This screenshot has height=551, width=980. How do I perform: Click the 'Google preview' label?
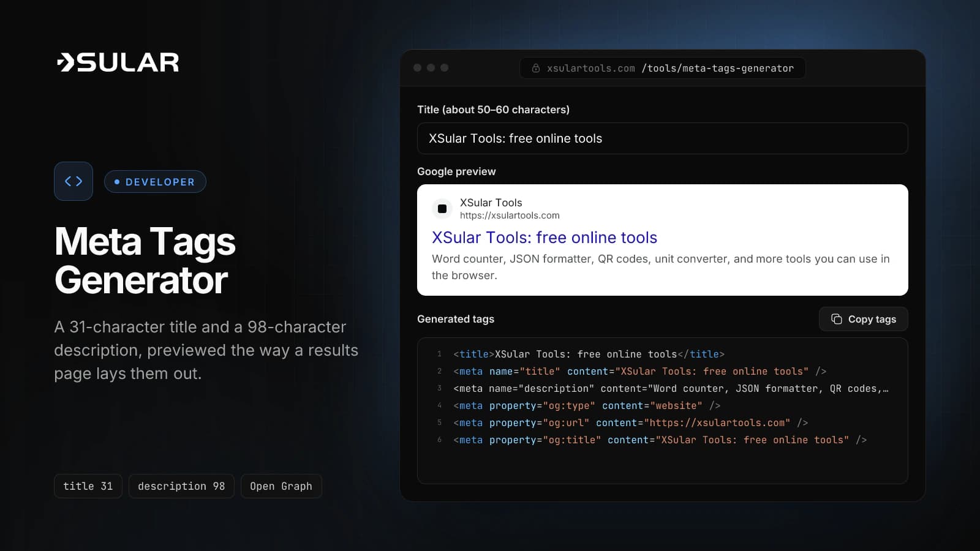click(x=456, y=171)
